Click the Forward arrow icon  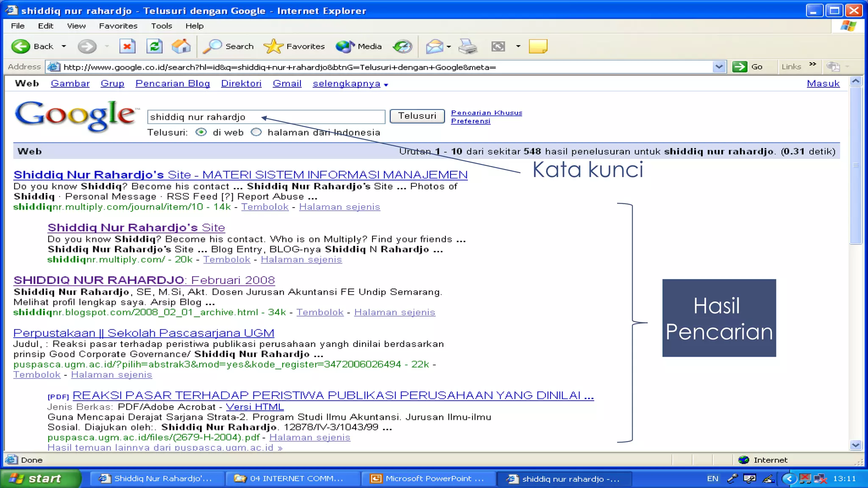pos(87,46)
